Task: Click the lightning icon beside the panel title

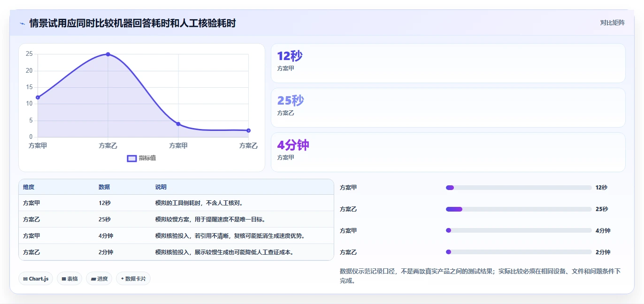Action: tap(22, 23)
